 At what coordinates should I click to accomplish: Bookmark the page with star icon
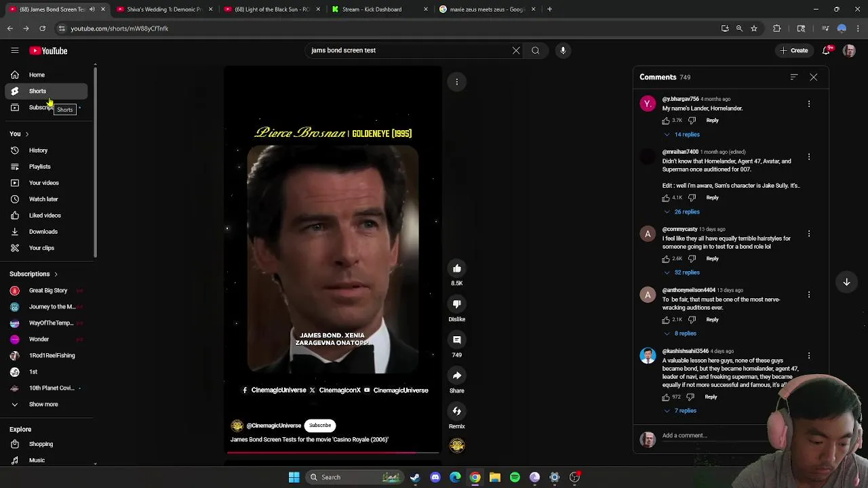pos(753,28)
